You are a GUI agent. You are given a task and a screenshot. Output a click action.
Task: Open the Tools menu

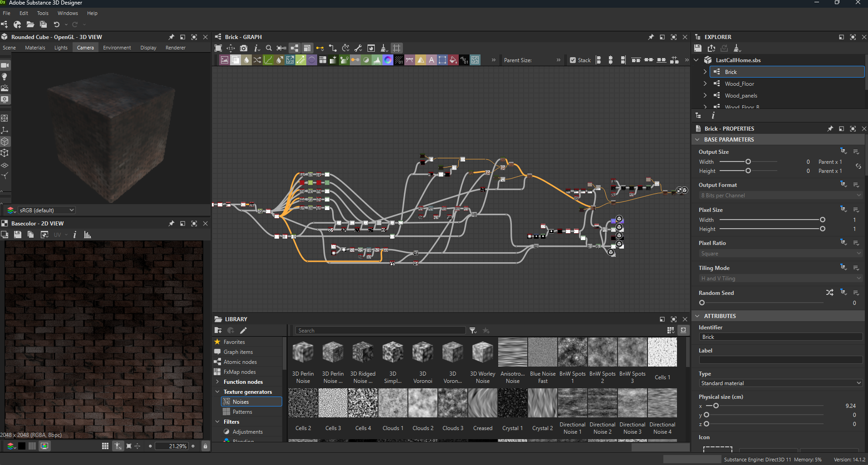pos(43,13)
